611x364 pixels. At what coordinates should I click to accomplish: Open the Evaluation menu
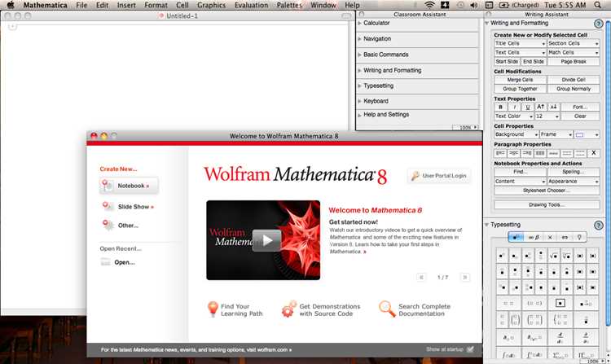pyautogui.click(x=251, y=5)
